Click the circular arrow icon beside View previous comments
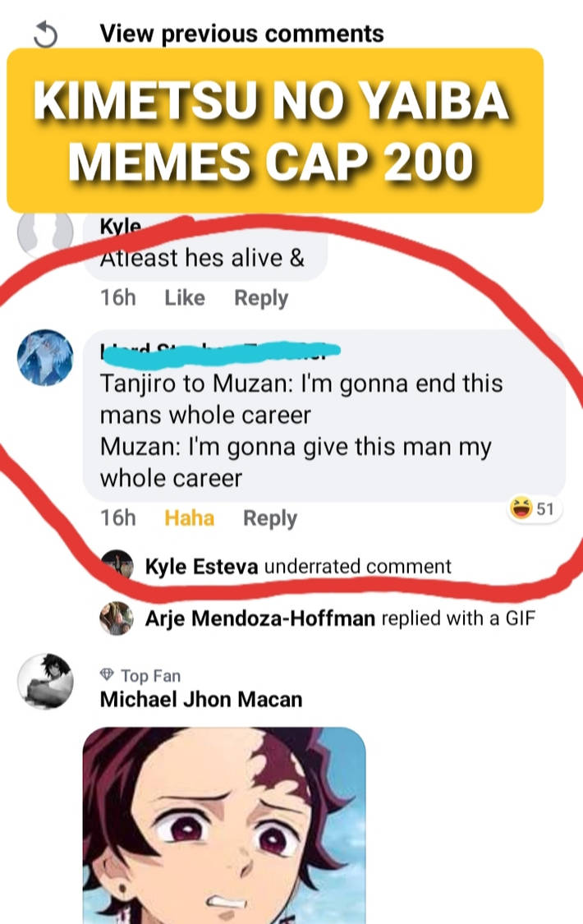Screen dimensions: 583x924 tap(46, 34)
